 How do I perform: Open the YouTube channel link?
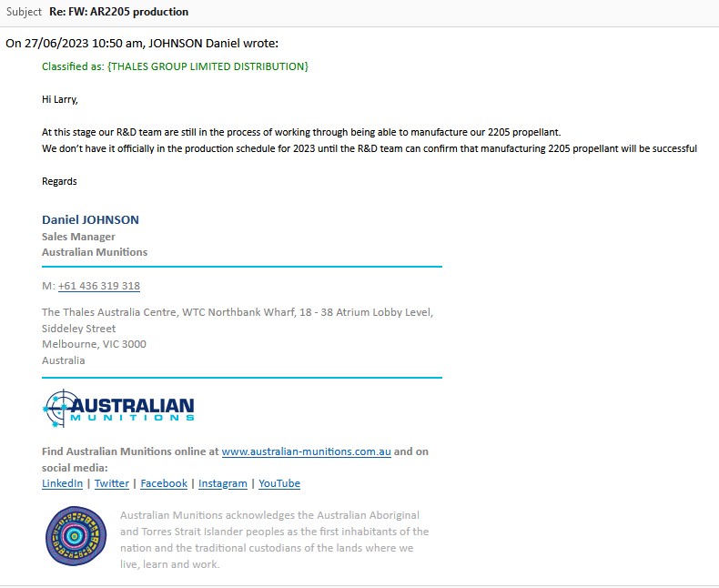point(278,483)
